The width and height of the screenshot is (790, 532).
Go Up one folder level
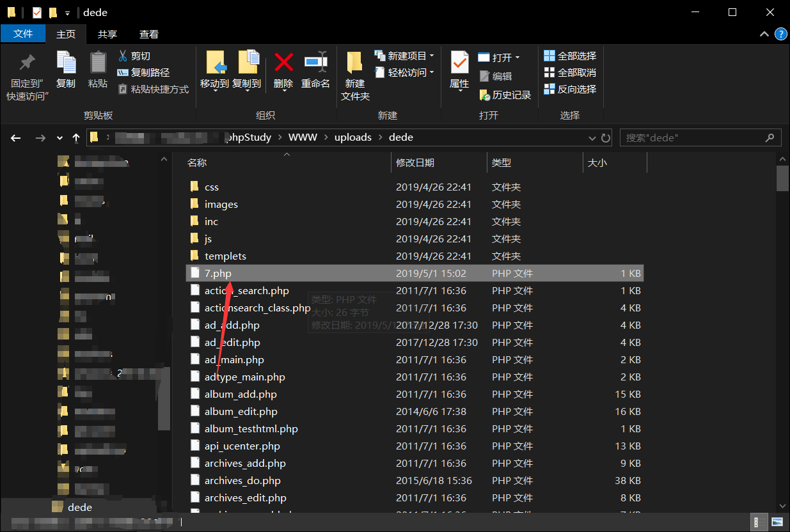click(76, 137)
